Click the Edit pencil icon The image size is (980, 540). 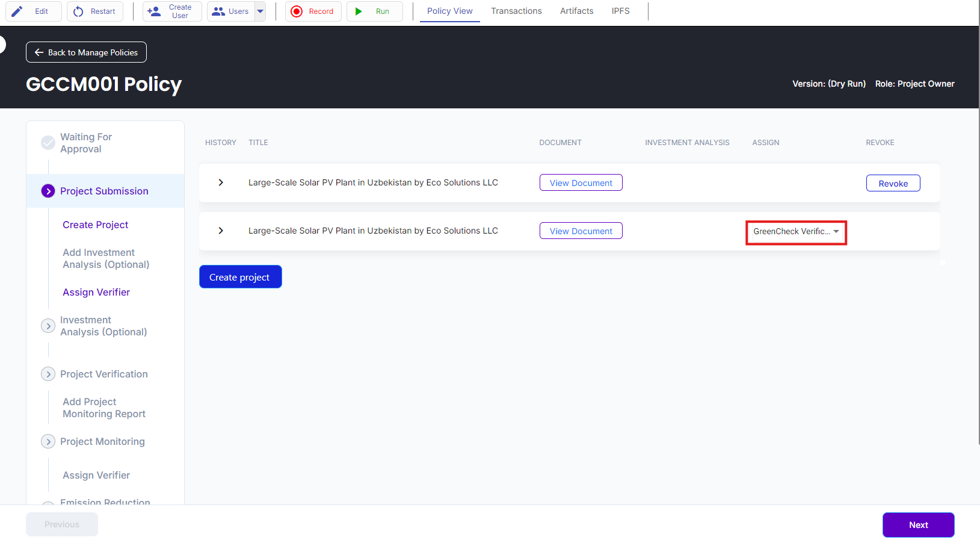[17, 11]
